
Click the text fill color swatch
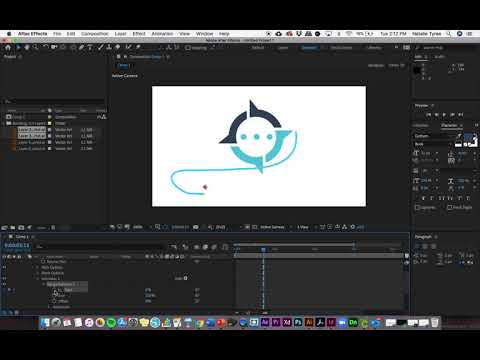[468, 136]
